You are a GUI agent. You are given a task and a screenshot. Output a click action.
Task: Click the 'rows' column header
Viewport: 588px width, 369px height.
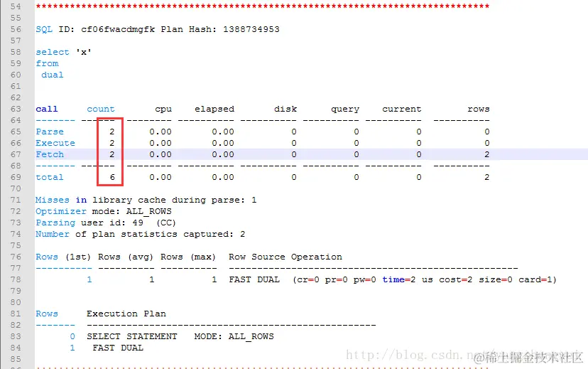coord(479,109)
